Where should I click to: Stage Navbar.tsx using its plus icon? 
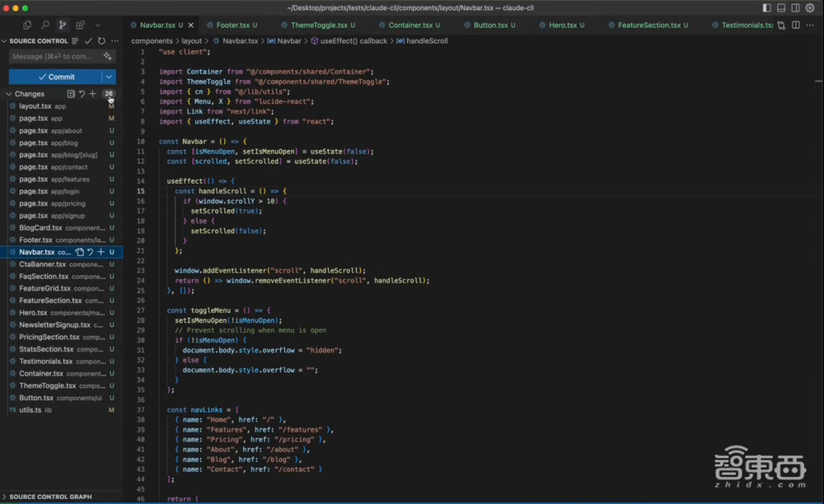click(x=101, y=252)
